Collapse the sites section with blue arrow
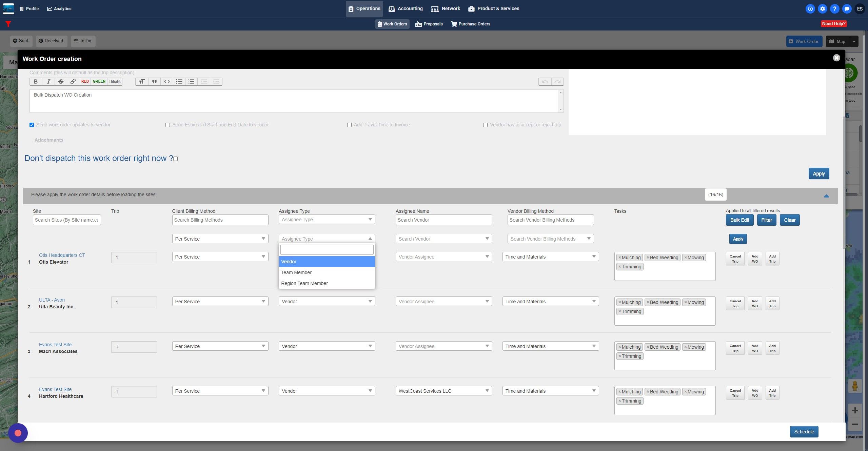868x451 pixels. [826, 196]
